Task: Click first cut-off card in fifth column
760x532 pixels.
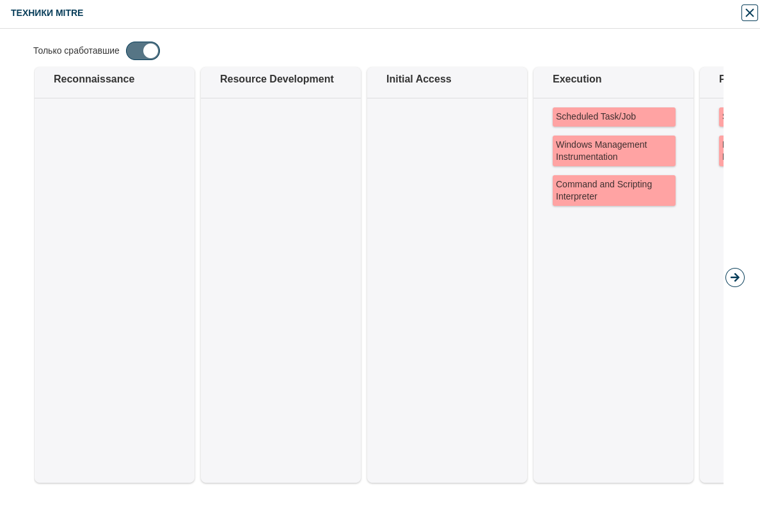Action: (721, 117)
